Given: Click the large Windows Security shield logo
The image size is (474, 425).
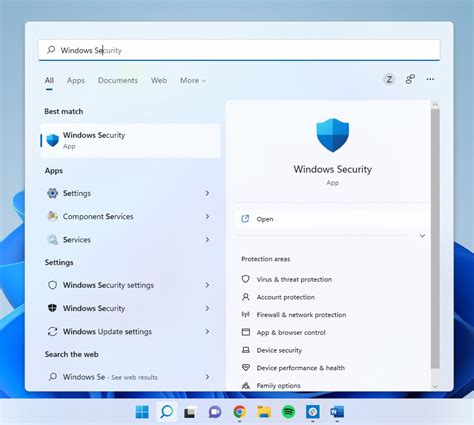Looking at the screenshot, I should 333,135.
